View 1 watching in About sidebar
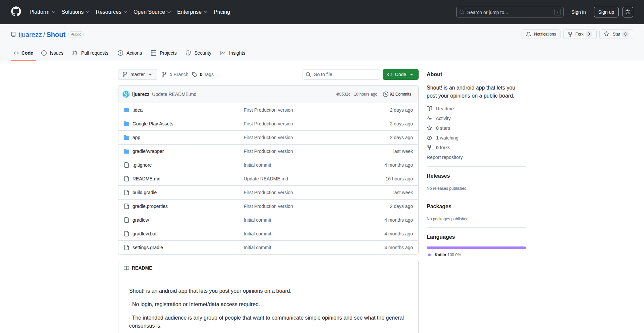This screenshot has width=644, height=333. pyautogui.click(x=442, y=138)
